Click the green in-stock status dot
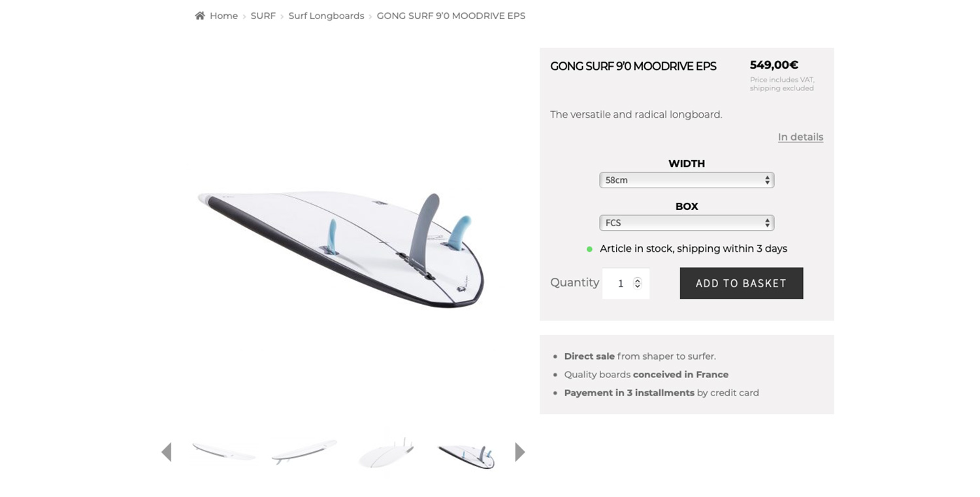 tap(589, 249)
